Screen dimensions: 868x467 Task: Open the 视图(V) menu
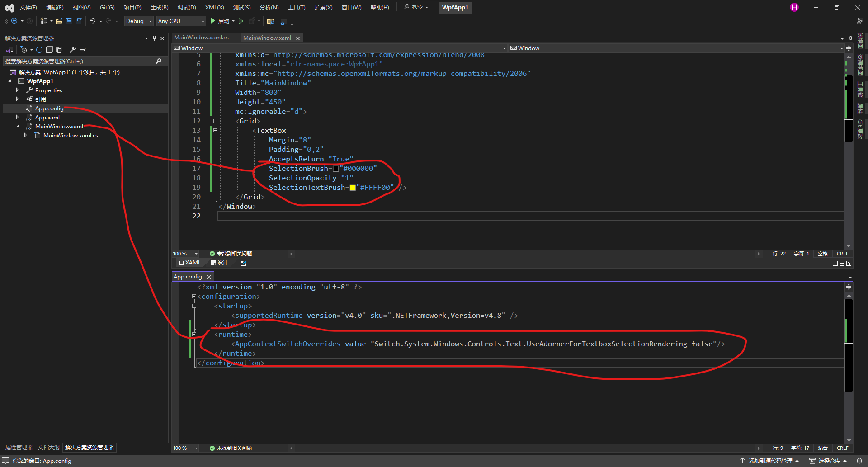click(x=81, y=7)
